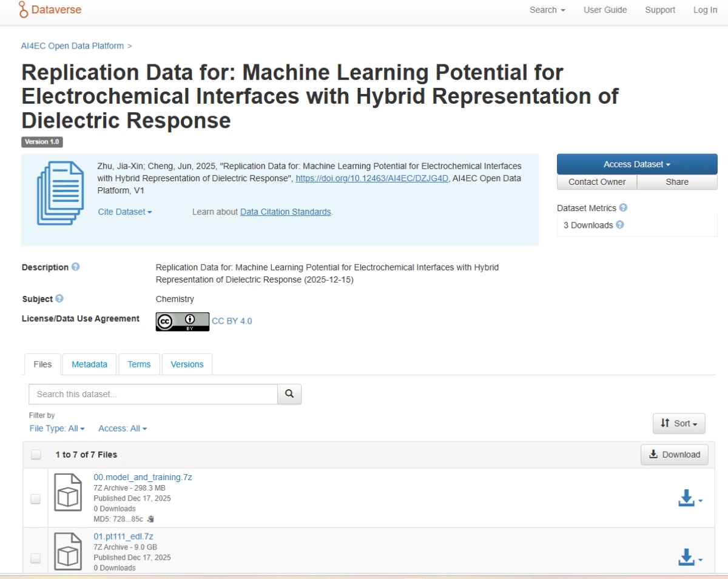This screenshot has height=579, width=728.
Task: Click Description help question mark icon
Action: pos(76,267)
